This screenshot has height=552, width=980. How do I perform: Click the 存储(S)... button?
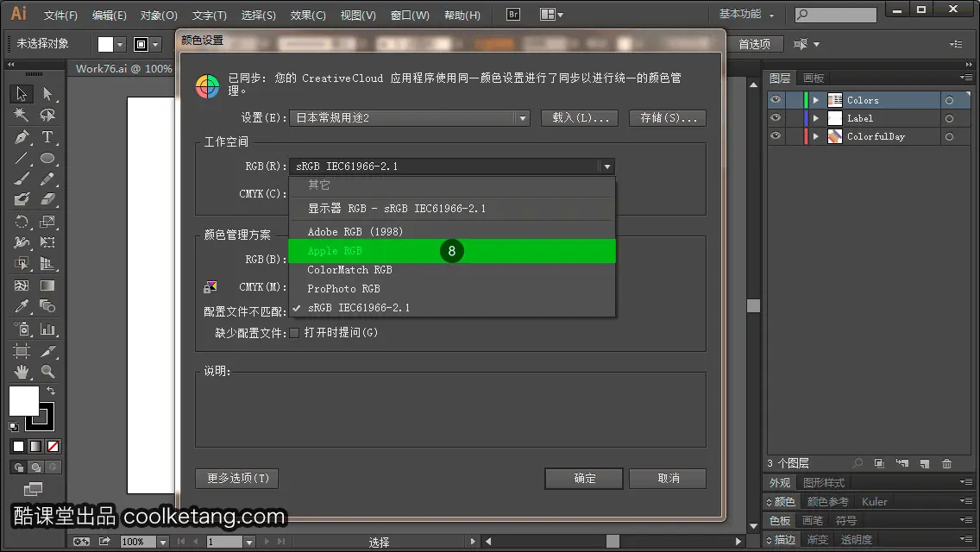click(x=668, y=117)
